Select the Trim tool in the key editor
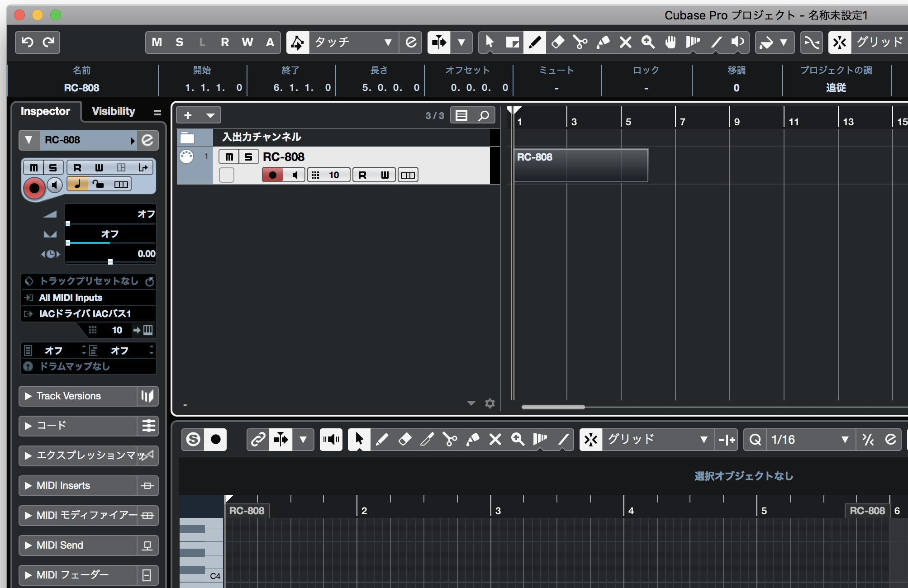This screenshot has width=908, height=588. coord(427,439)
